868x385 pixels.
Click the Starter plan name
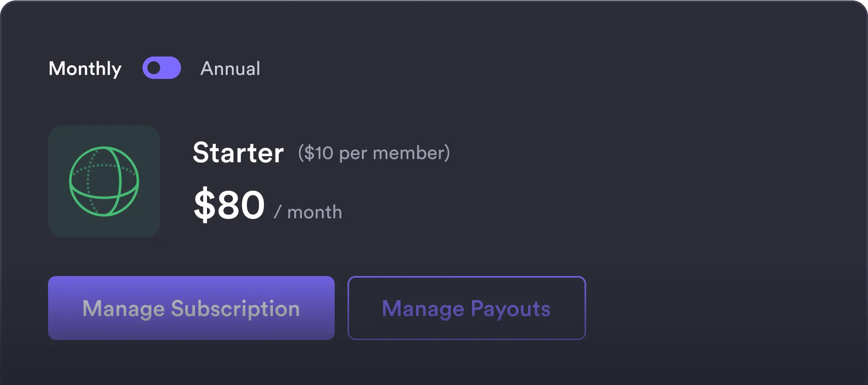[238, 153]
